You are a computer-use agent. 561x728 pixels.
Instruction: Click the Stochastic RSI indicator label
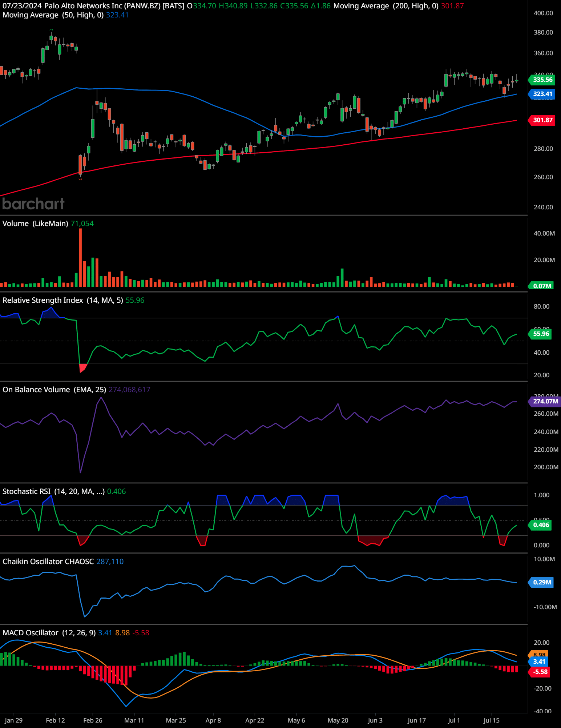click(53, 491)
